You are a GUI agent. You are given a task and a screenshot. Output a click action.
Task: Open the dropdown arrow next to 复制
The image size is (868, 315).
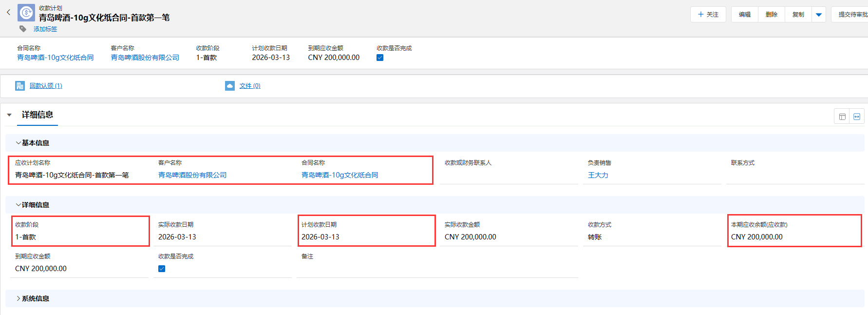coord(819,15)
